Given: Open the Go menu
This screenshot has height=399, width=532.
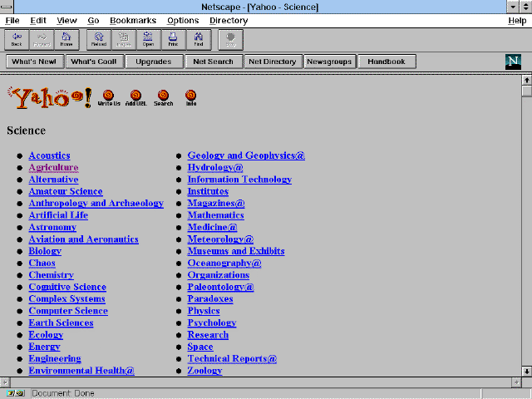Looking at the screenshot, I should (x=93, y=21).
